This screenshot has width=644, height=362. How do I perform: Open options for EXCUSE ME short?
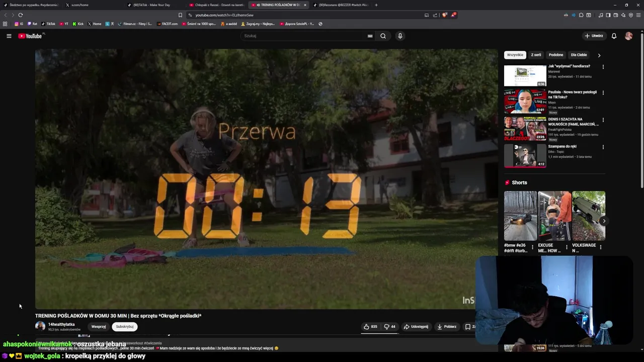click(567, 247)
